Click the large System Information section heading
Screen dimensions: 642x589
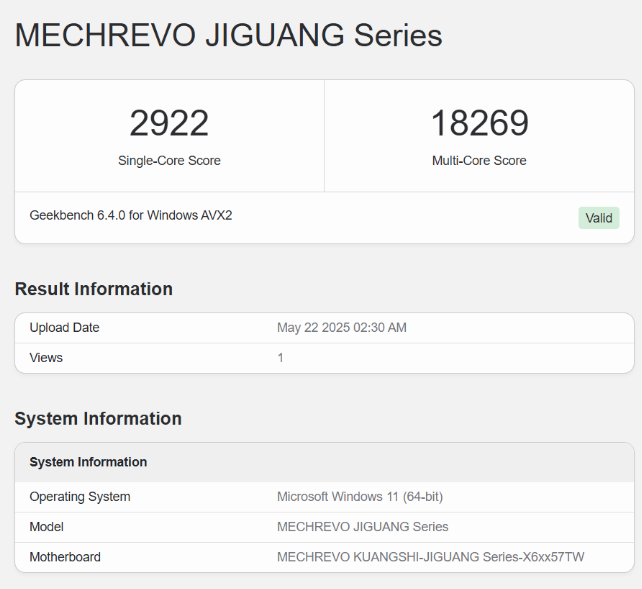[x=98, y=418]
